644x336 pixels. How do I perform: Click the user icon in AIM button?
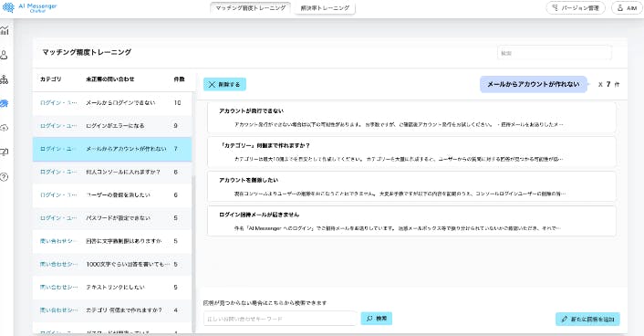click(620, 8)
